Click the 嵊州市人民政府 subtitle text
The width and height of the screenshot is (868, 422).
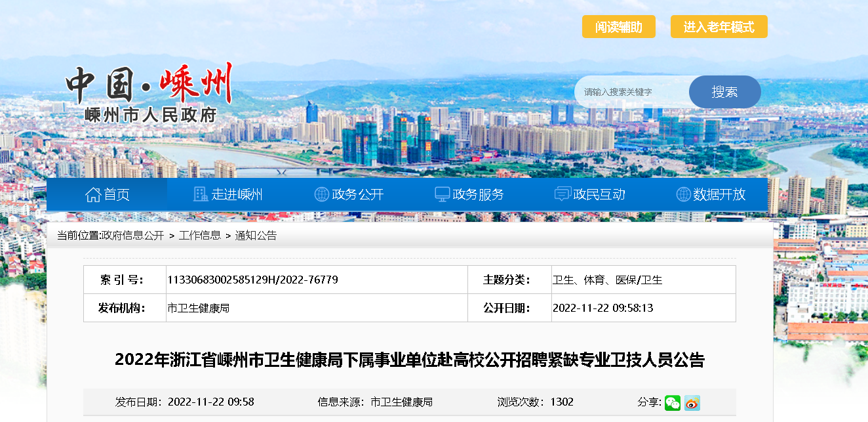point(151,116)
